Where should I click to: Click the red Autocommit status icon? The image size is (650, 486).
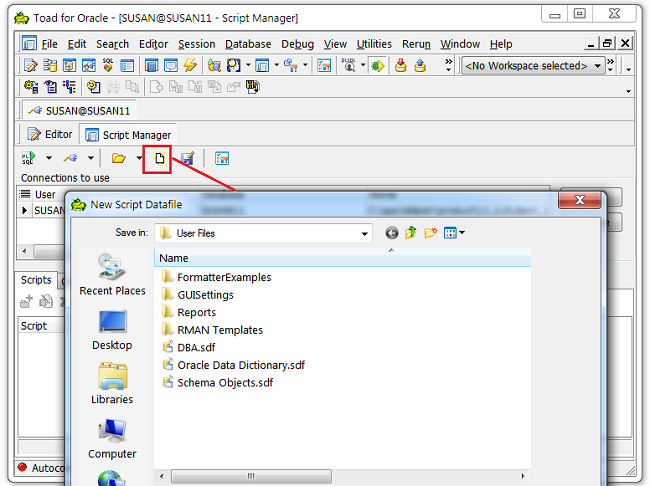22,467
